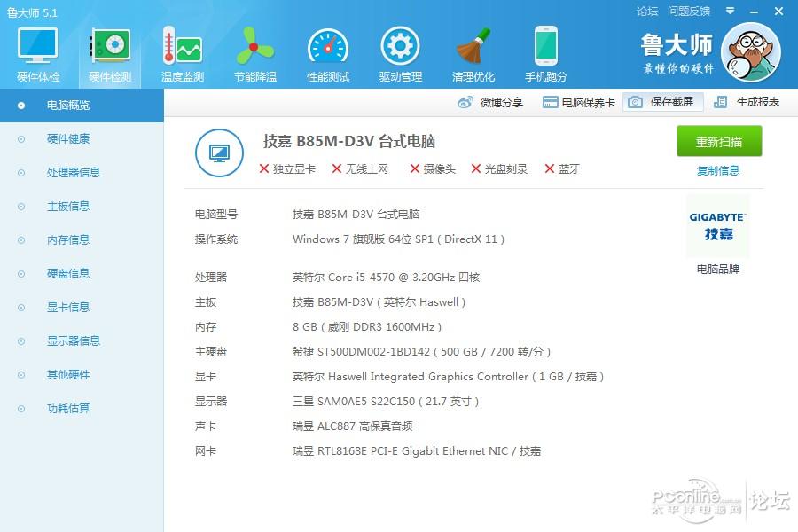
Task: Click the camera 保存截屏 icon
Action: coord(635,102)
